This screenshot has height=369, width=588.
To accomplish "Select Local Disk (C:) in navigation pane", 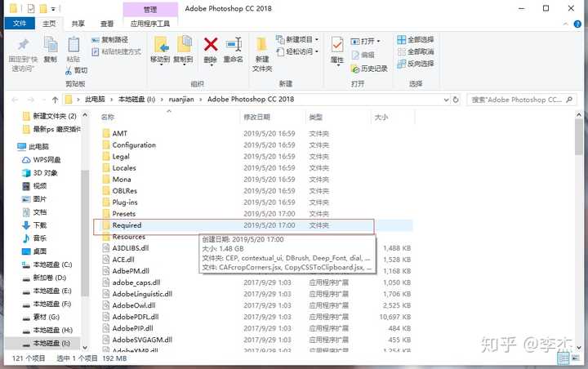I will tap(47, 265).
